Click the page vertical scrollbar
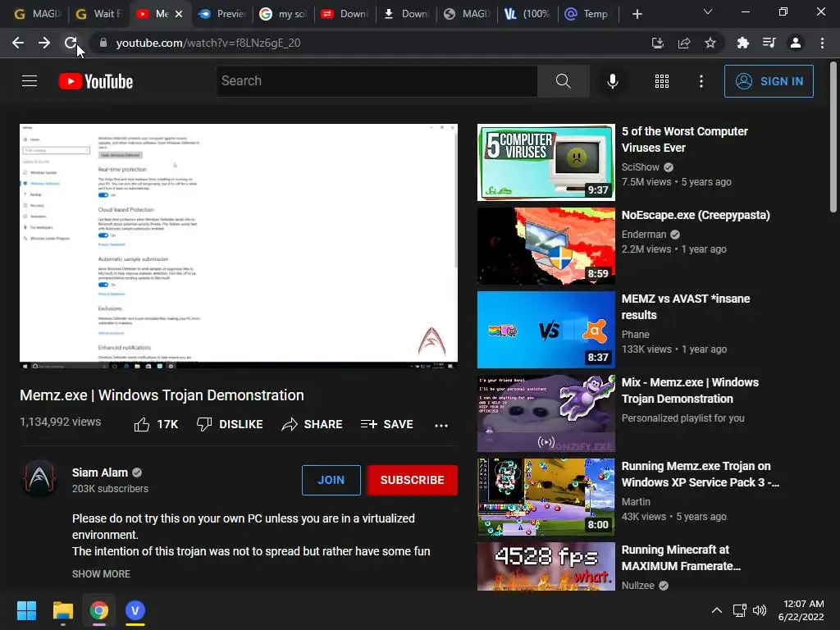Screen dimensions: 840x630 click(x=833, y=138)
